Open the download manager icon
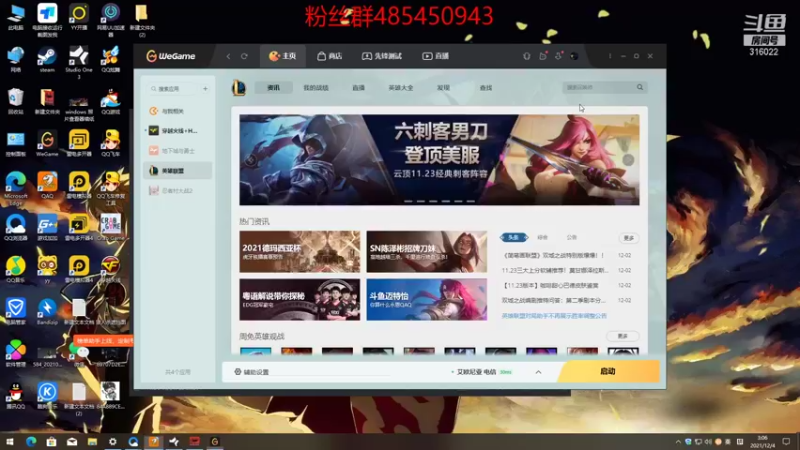800x450 pixels. tap(559, 56)
